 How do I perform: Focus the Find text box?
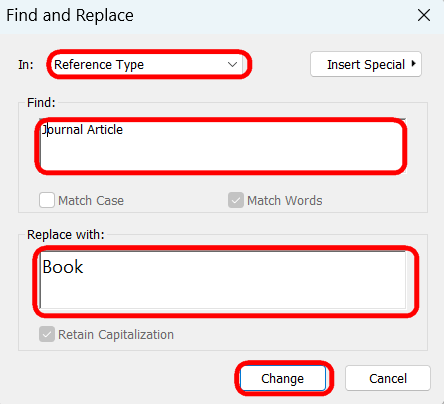[x=222, y=146]
